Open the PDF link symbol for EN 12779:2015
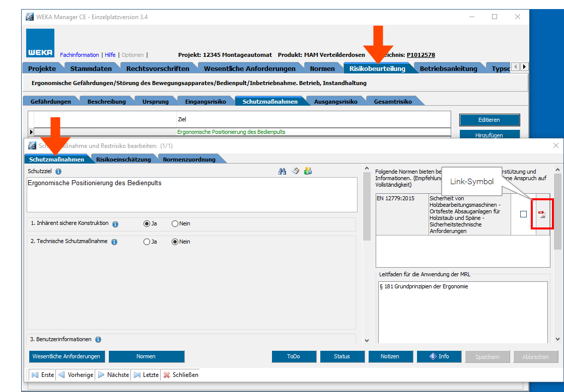Image resolution: width=564 pixels, height=392 pixels. coord(542,214)
